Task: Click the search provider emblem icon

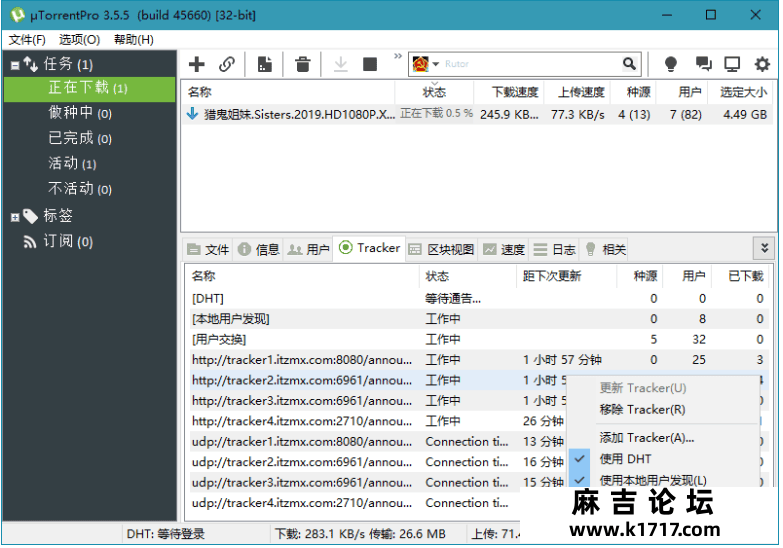Action: click(420, 64)
